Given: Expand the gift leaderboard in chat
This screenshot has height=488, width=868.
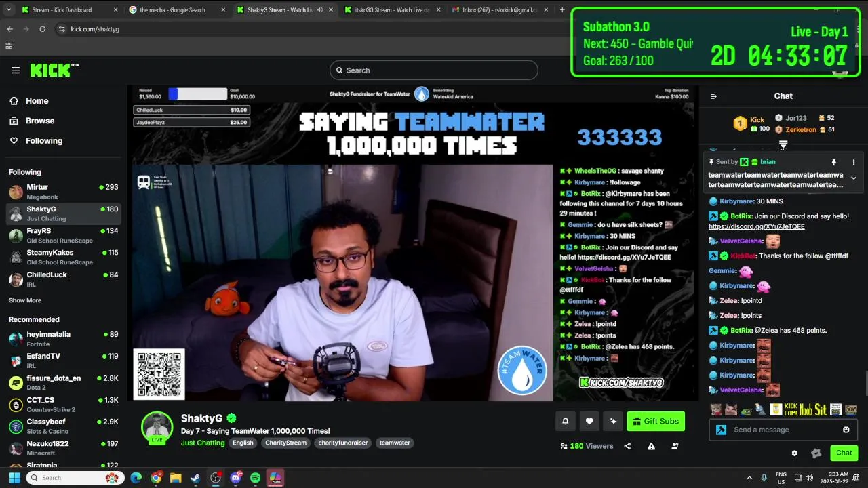Looking at the screenshot, I should (x=783, y=145).
